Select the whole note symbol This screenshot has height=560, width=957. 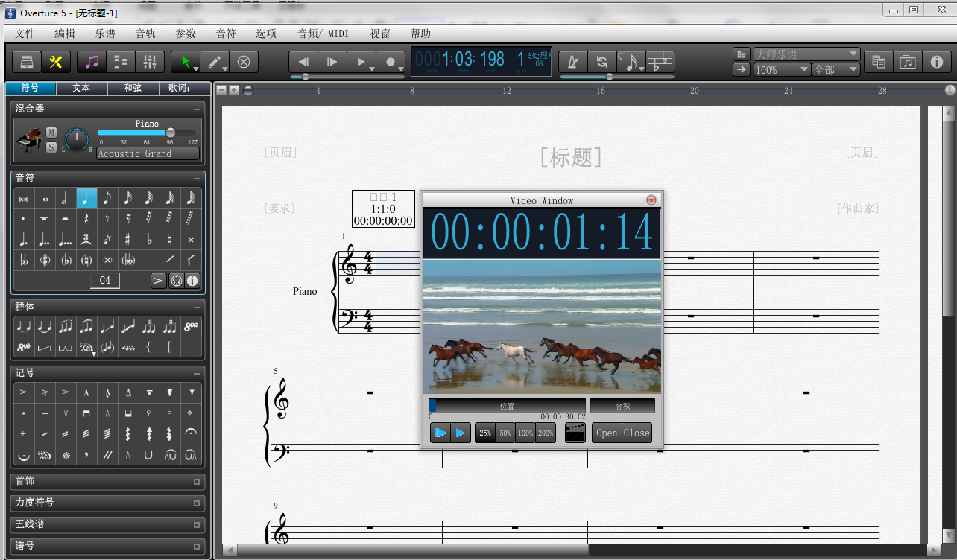click(45, 198)
